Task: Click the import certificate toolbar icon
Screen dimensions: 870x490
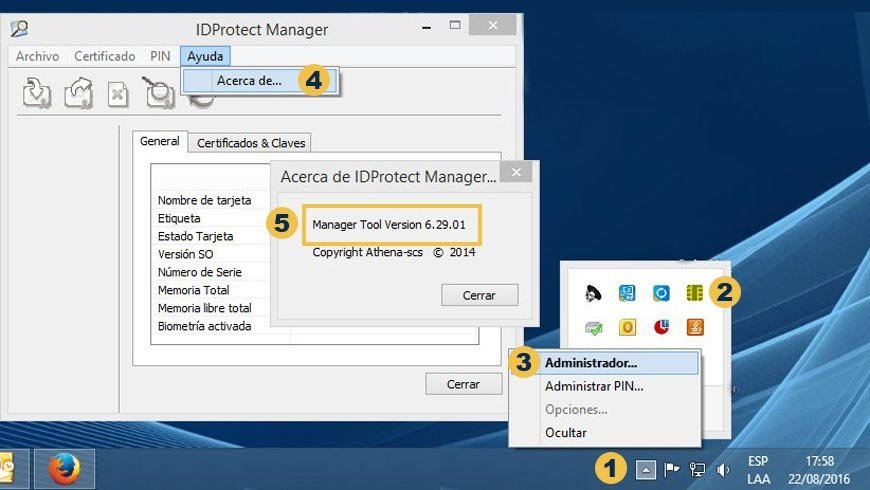Action: point(37,93)
